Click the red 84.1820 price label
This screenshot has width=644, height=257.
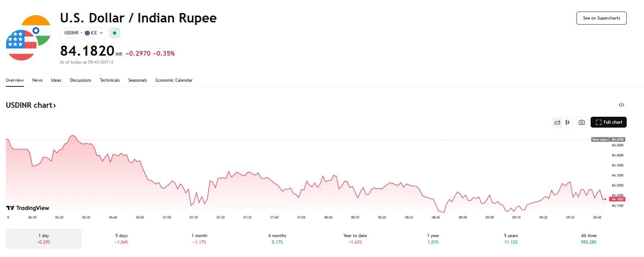pos(618,199)
